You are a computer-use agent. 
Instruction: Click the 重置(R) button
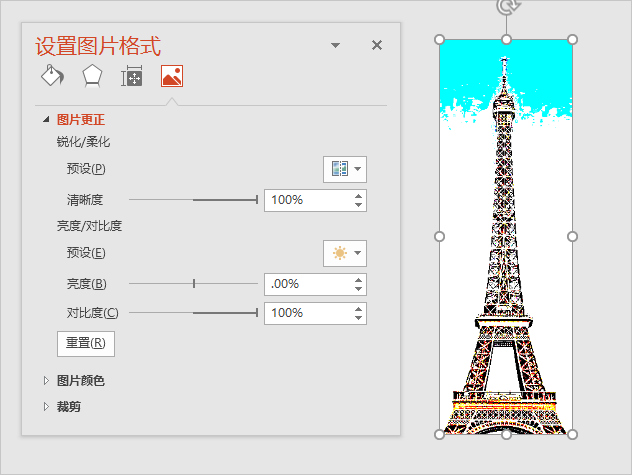tap(86, 344)
